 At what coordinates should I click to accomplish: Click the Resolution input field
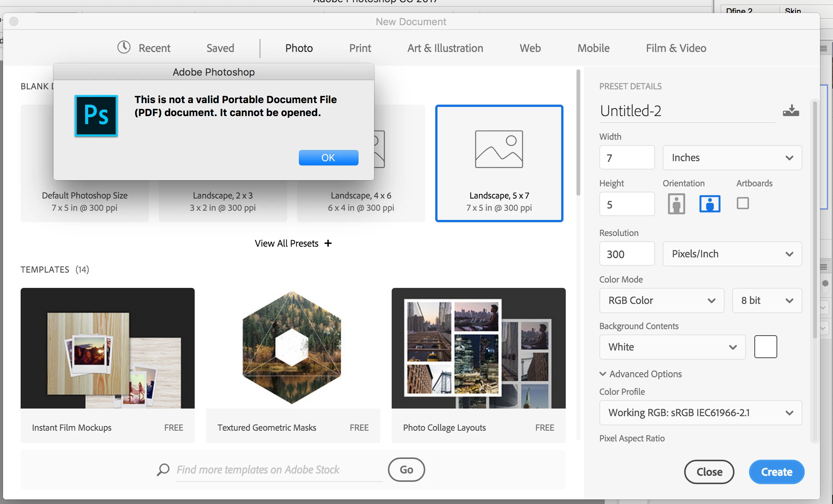pyautogui.click(x=626, y=254)
